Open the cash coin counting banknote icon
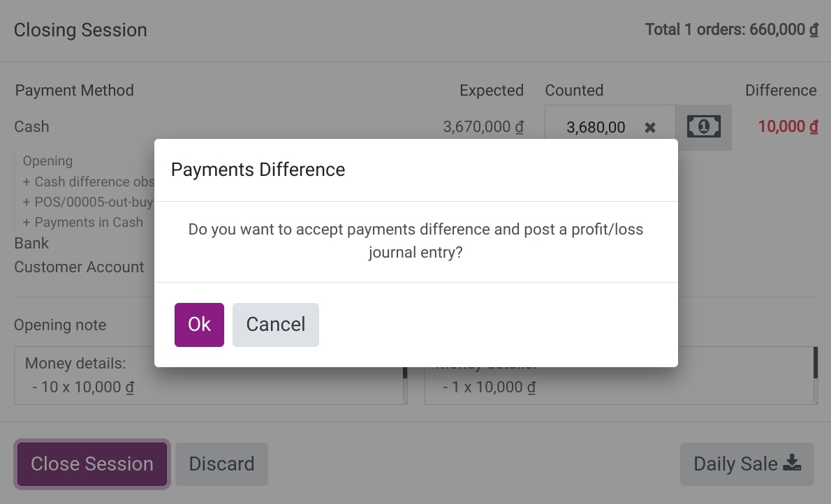Screen dimensions: 831x504 click(703, 127)
